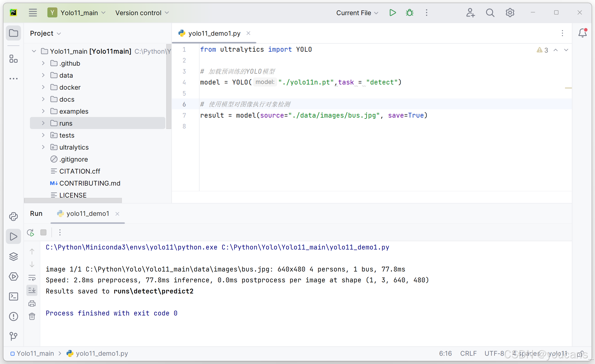Image resolution: width=595 pixels, height=364 pixels.
Task: Click Yolo11_main breadcrumb in status bar
Action: pos(35,353)
